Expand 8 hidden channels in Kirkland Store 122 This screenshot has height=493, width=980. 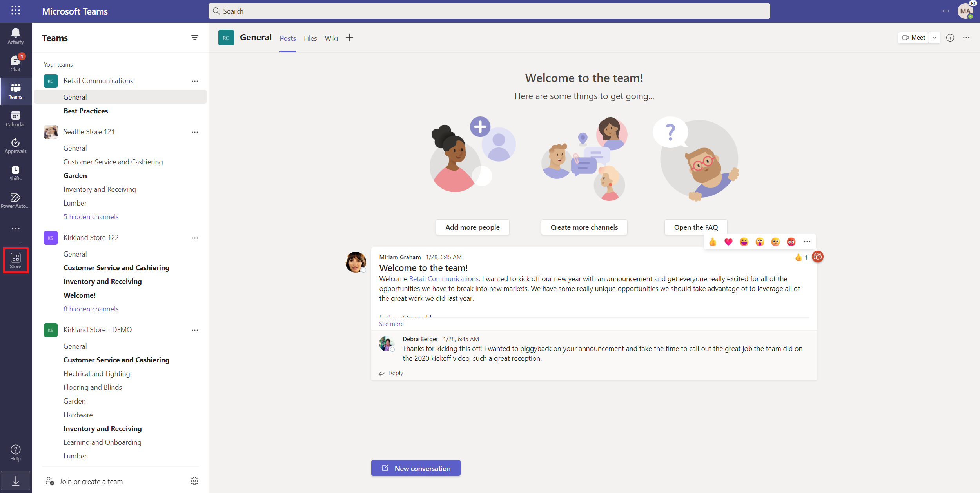pyautogui.click(x=91, y=309)
